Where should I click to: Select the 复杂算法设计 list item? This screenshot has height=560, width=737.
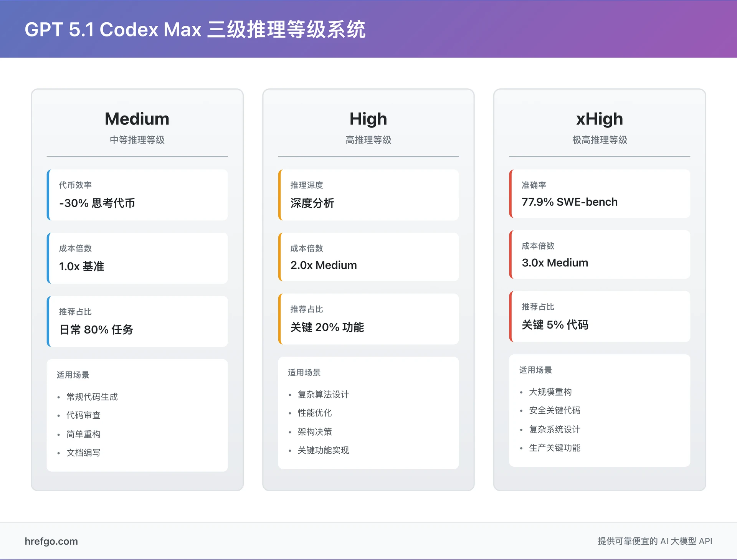[323, 394]
